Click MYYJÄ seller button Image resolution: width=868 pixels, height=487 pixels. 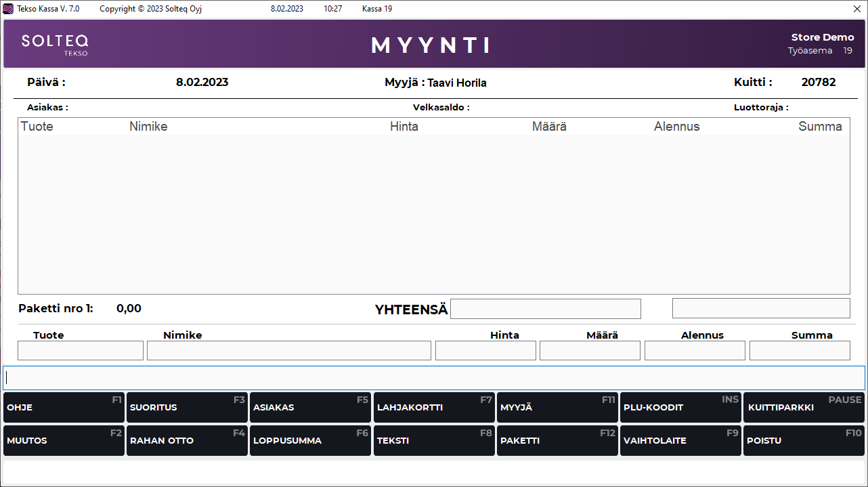pyautogui.click(x=557, y=408)
